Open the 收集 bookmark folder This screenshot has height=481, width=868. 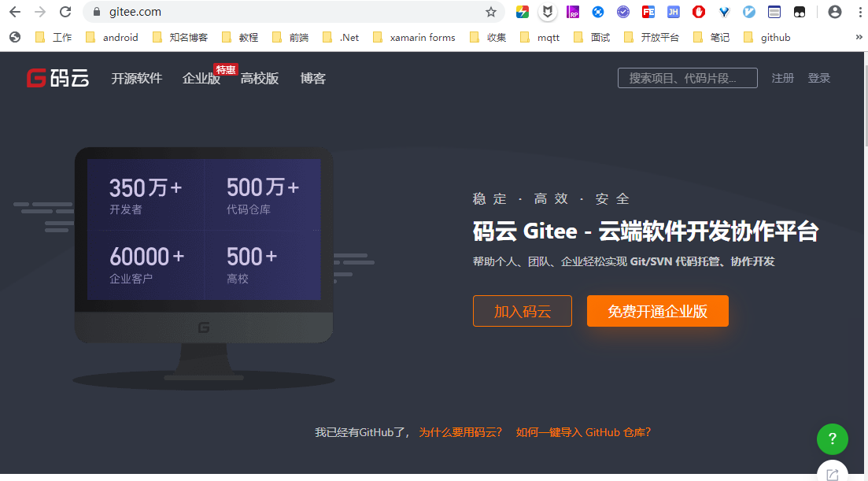(488, 37)
